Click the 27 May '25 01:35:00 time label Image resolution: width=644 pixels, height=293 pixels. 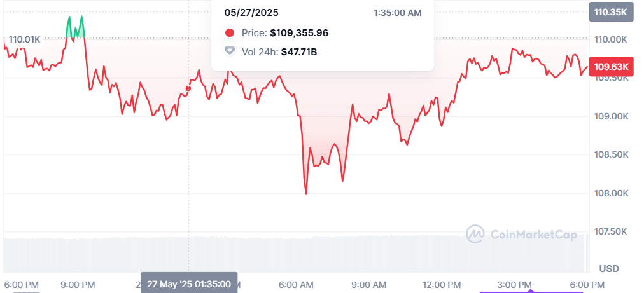(x=189, y=283)
